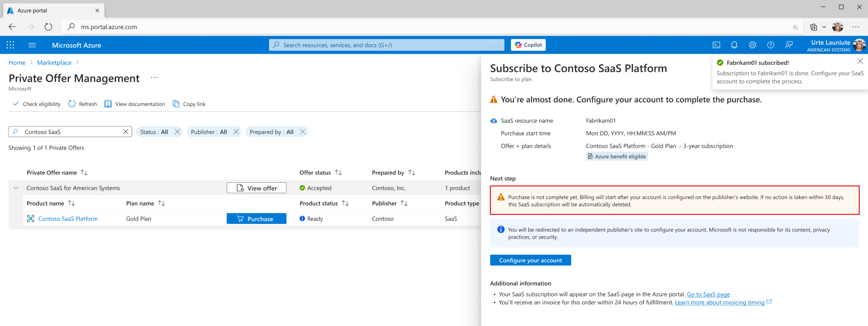Sort by Publisher column
The width and height of the screenshot is (868, 326).
click(x=404, y=203)
